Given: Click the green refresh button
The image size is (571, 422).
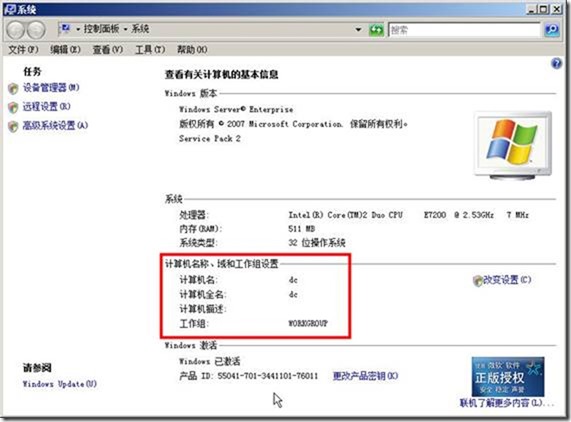Looking at the screenshot, I should (x=376, y=30).
